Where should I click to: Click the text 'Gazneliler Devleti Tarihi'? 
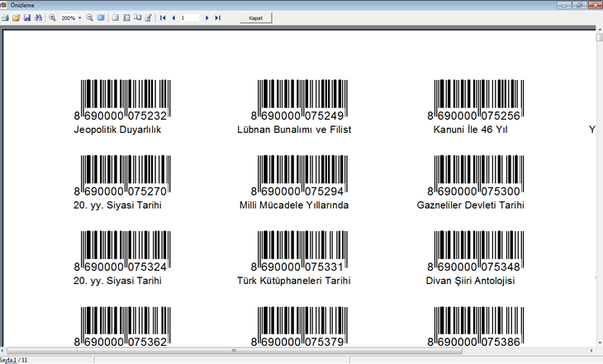point(470,206)
